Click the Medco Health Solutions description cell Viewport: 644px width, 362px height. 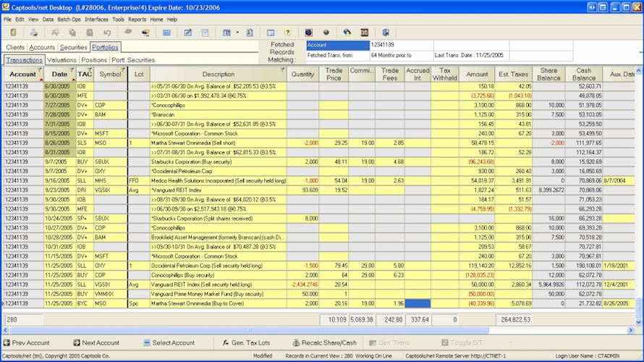coord(218,181)
